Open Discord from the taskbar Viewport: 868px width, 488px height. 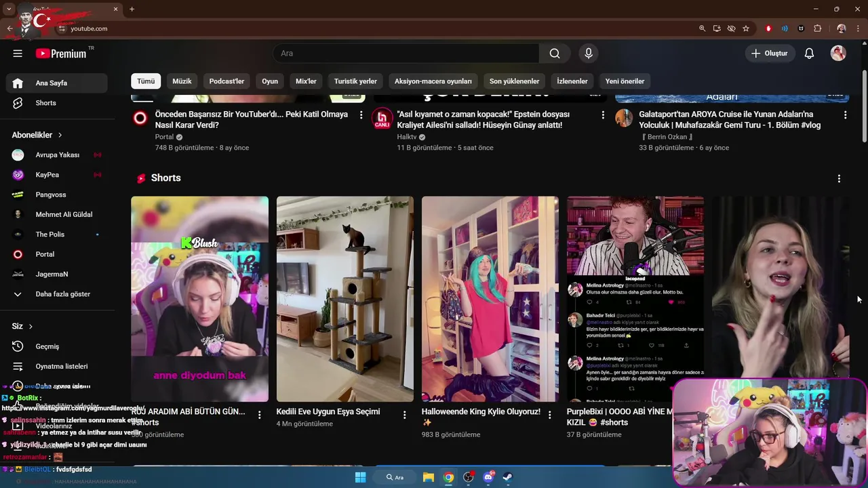coord(488,477)
